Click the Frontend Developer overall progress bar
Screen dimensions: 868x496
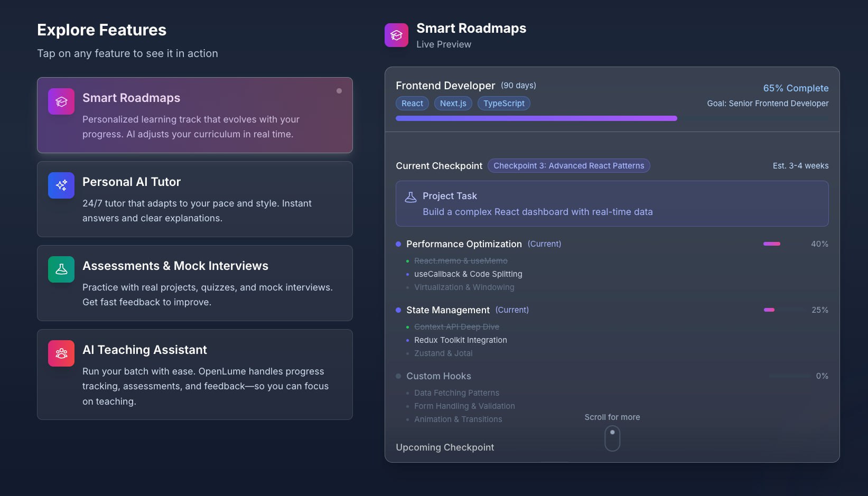(x=536, y=119)
